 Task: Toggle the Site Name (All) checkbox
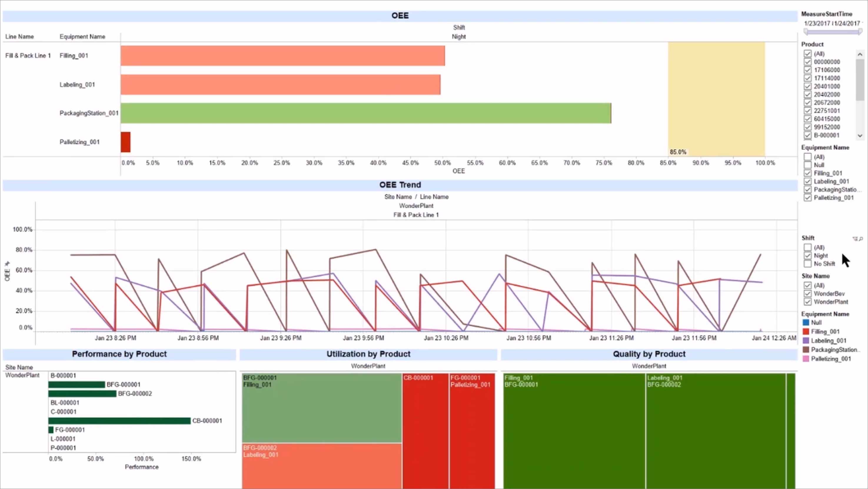807,285
